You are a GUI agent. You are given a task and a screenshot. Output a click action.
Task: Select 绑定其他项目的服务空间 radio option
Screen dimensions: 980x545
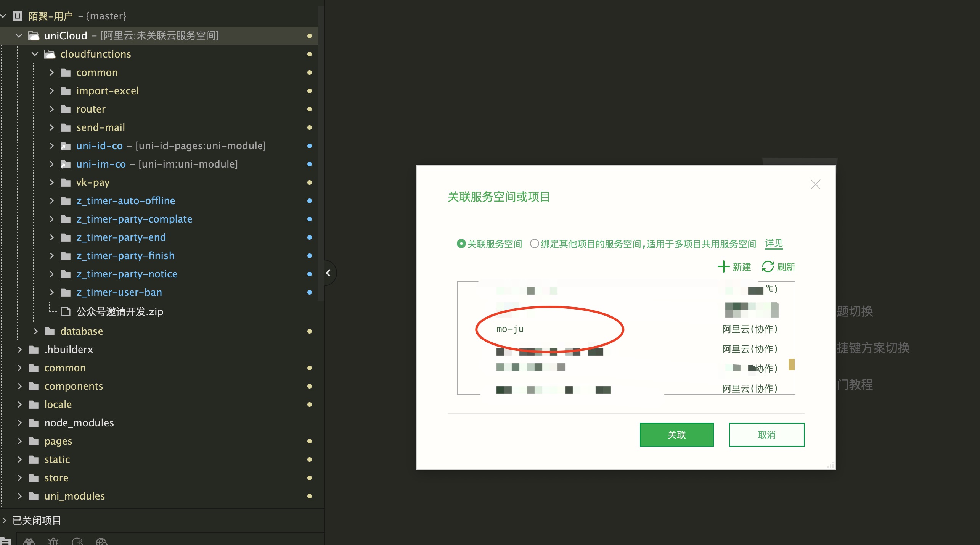534,243
